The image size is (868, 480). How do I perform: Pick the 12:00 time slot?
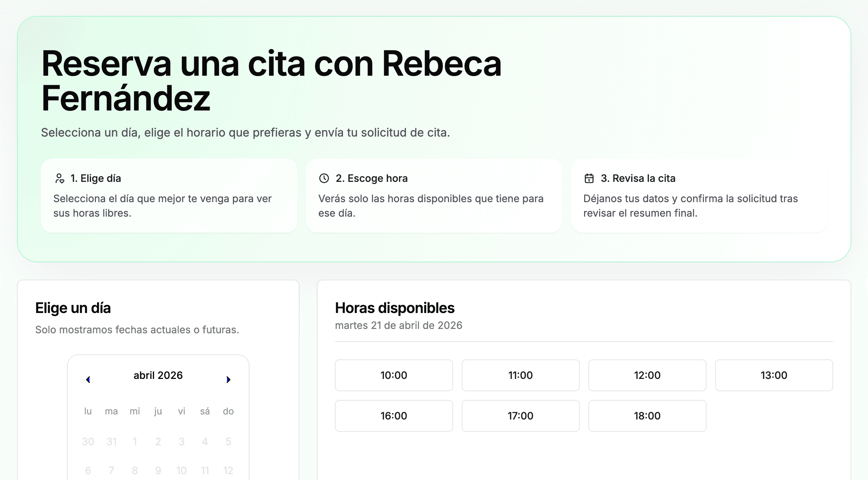(x=647, y=375)
